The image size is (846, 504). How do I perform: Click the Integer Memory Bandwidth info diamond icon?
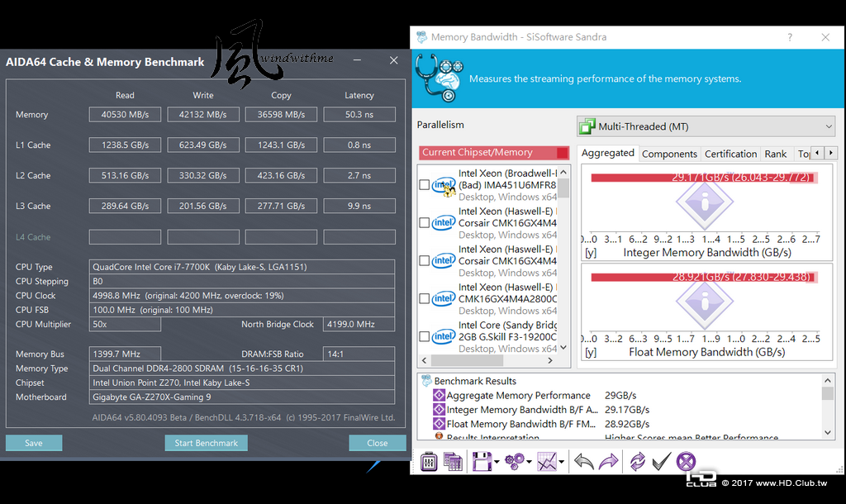pos(704,203)
